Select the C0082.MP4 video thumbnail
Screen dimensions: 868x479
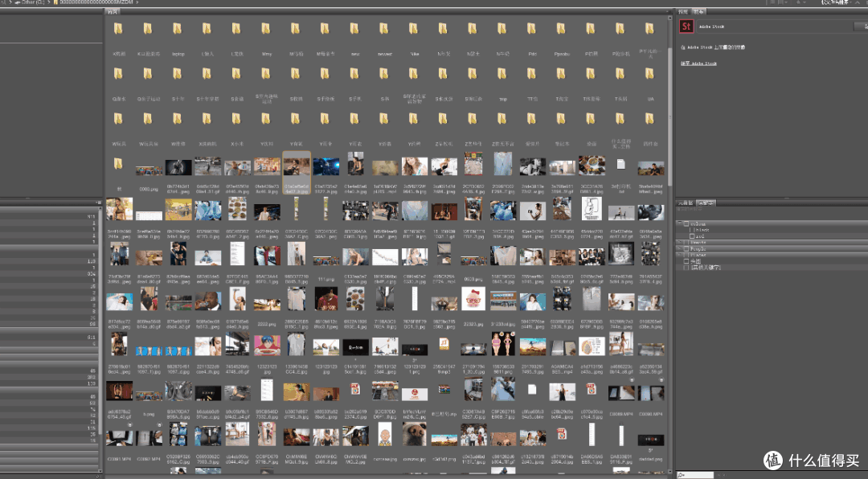click(149, 437)
